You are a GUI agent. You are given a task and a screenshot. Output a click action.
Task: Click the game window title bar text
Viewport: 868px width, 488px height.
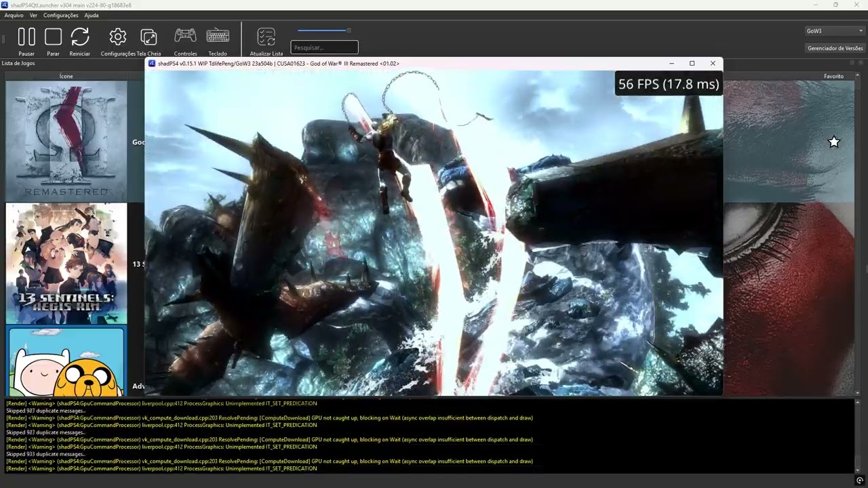(x=279, y=63)
